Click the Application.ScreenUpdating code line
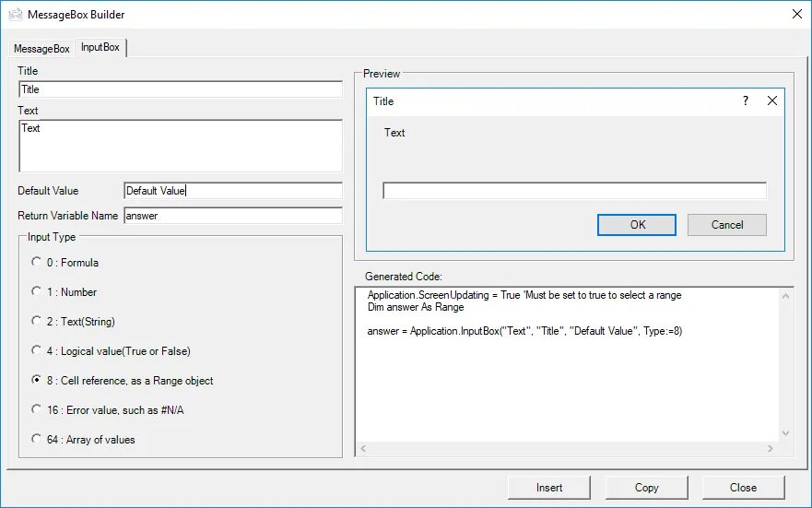 tap(524, 295)
